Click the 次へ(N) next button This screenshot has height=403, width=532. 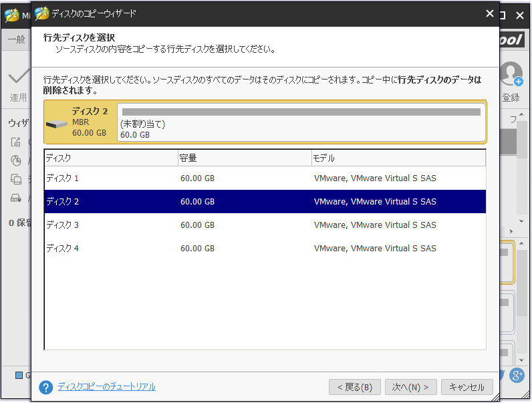[410, 387]
